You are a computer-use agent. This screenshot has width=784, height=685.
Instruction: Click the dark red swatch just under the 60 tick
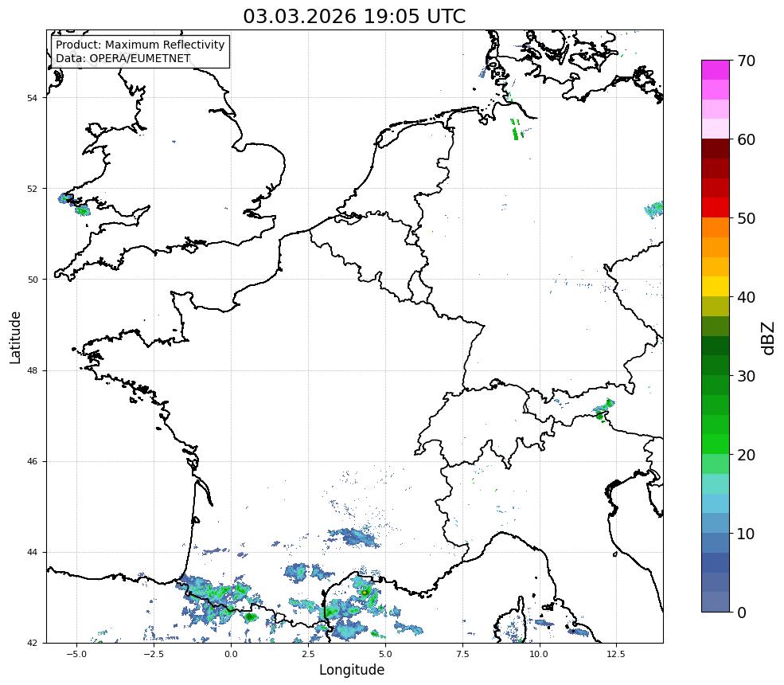(x=716, y=149)
